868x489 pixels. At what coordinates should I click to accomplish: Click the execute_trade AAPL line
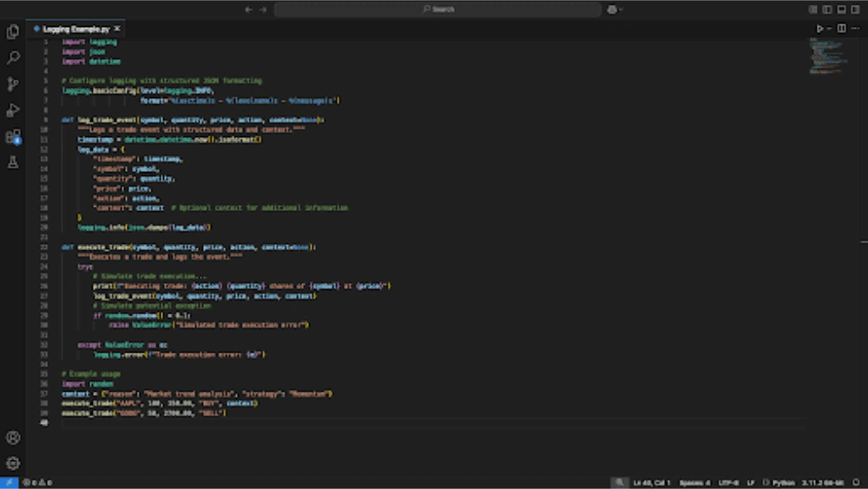click(160, 403)
